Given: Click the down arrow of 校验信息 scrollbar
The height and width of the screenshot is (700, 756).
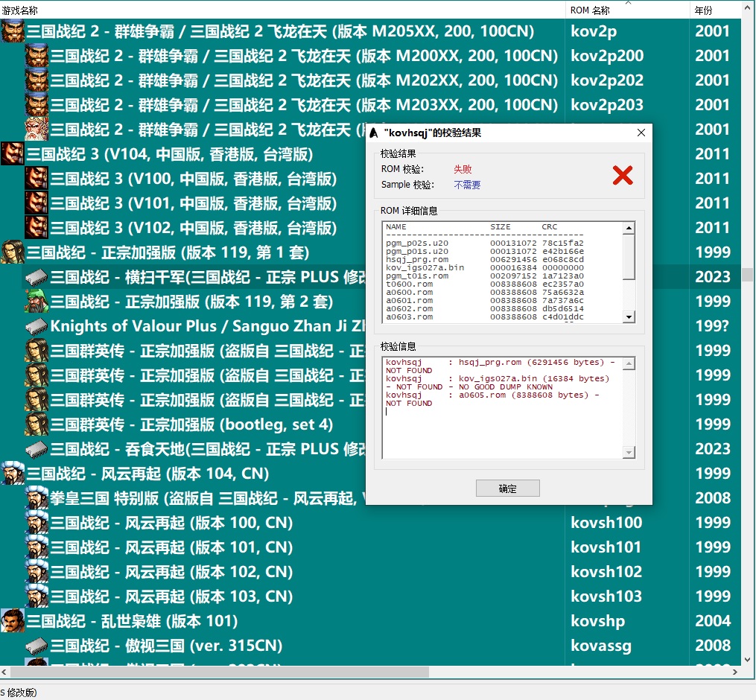Looking at the screenshot, I should [628, 452].
